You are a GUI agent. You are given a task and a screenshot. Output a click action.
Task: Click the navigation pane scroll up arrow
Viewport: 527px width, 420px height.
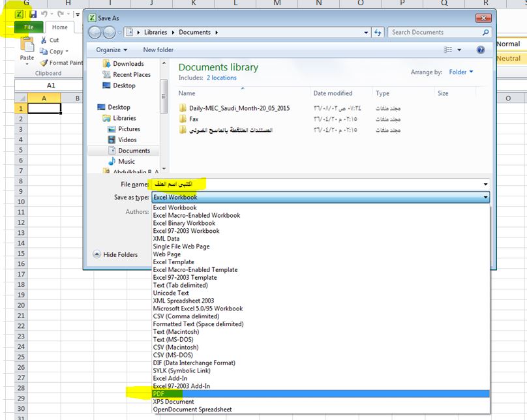coord(164,63)
